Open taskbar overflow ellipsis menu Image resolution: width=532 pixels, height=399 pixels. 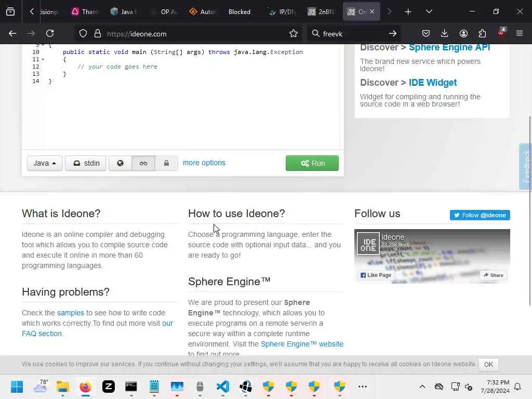362,387
